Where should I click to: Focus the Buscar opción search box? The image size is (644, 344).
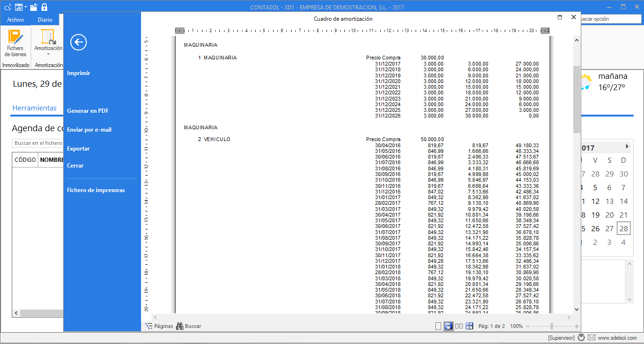[x=610, y=19]
